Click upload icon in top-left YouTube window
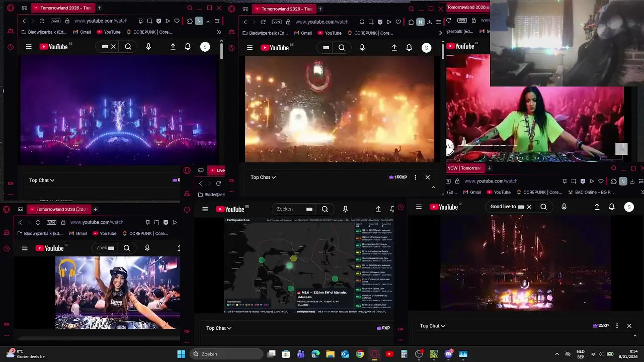 tap(173, 47)
